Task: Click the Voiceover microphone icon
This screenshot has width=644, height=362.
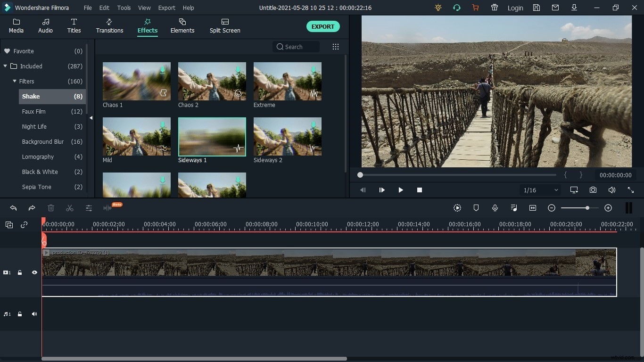Action: (x=495, y=208)
